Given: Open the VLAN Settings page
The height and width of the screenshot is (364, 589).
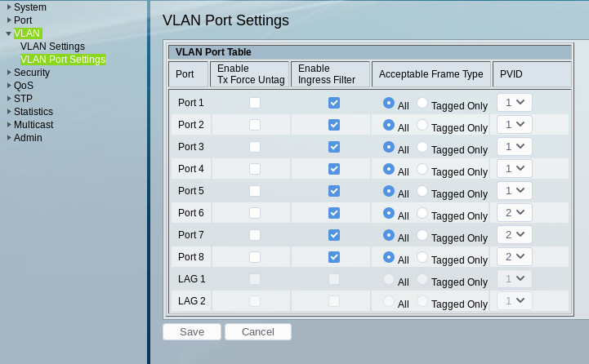Looking at the screenshot, I should [52, 47].
